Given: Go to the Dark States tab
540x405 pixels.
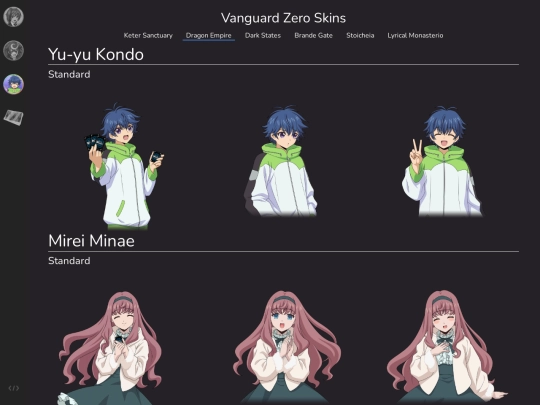Looking at the screenshot, I should [x=263, y=35].
